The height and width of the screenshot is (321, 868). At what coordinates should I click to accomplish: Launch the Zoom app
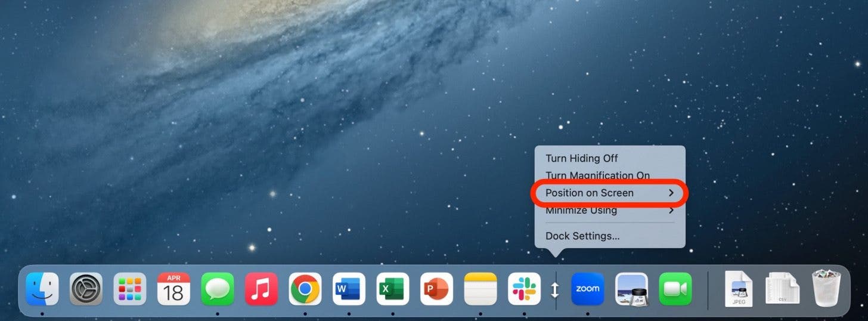587,289
